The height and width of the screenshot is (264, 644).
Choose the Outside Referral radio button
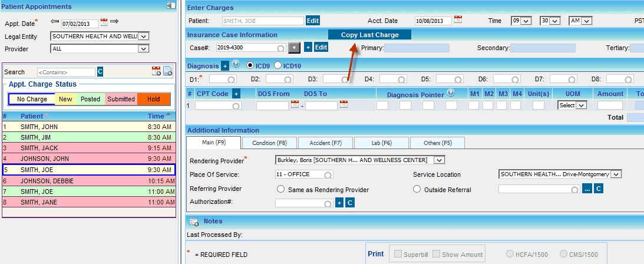pos(417,190)
